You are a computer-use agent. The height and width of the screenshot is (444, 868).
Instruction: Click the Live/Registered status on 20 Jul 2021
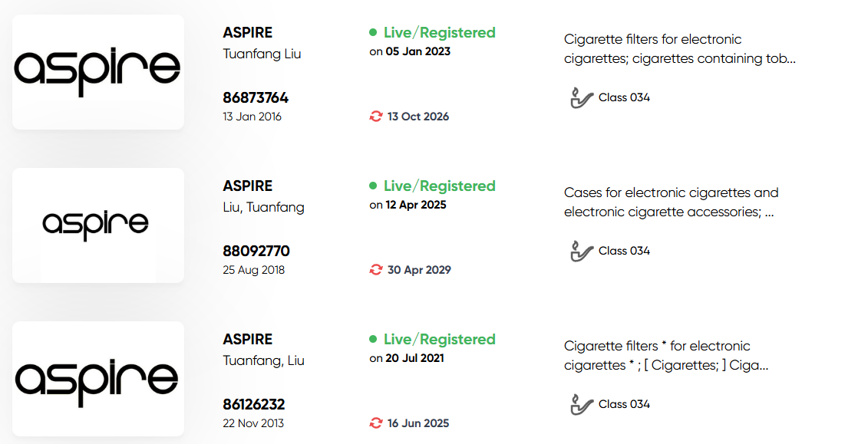pos(440,339)
